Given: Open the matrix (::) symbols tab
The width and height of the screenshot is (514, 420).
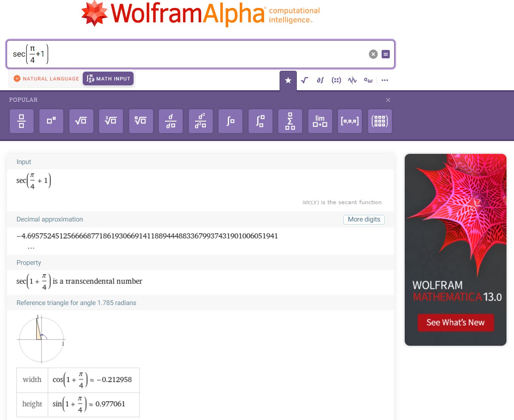Looking at the screenshot, I should click(x=336, y=80).
